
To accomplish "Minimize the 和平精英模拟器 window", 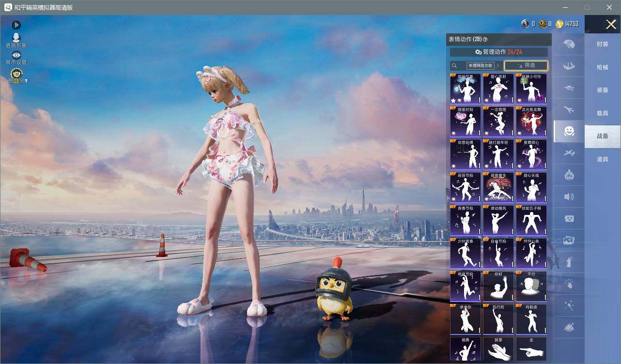I will tap(565, 7).
